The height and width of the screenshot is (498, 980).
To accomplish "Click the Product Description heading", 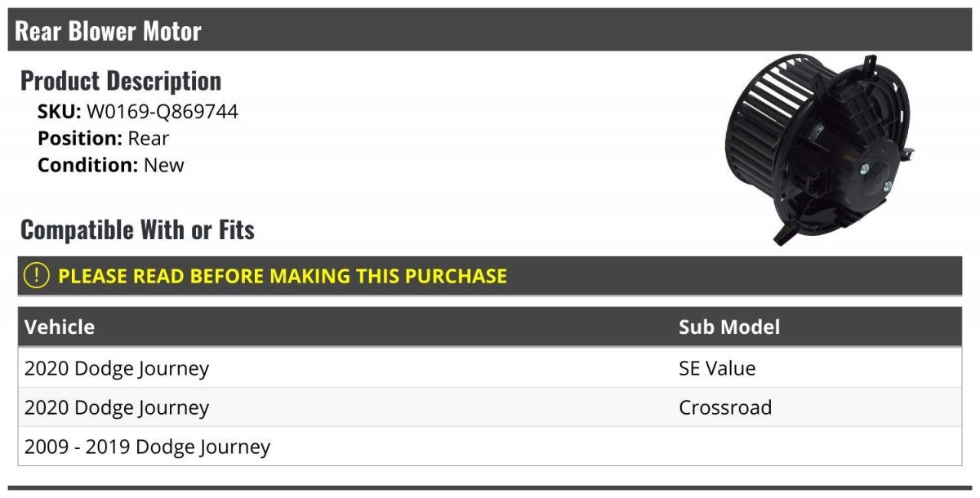I will (x=121, y=81).
